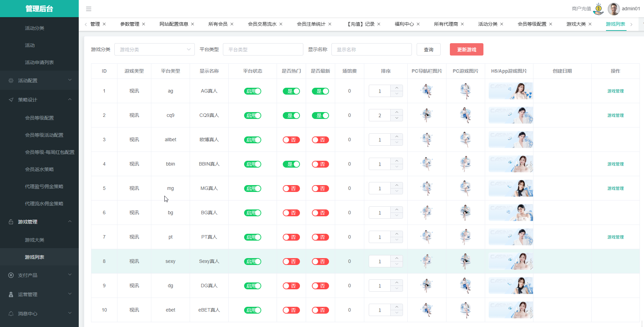644x327 pixels.
Task: Close the 参数管理 tab with its X
Action: [143, 24]
